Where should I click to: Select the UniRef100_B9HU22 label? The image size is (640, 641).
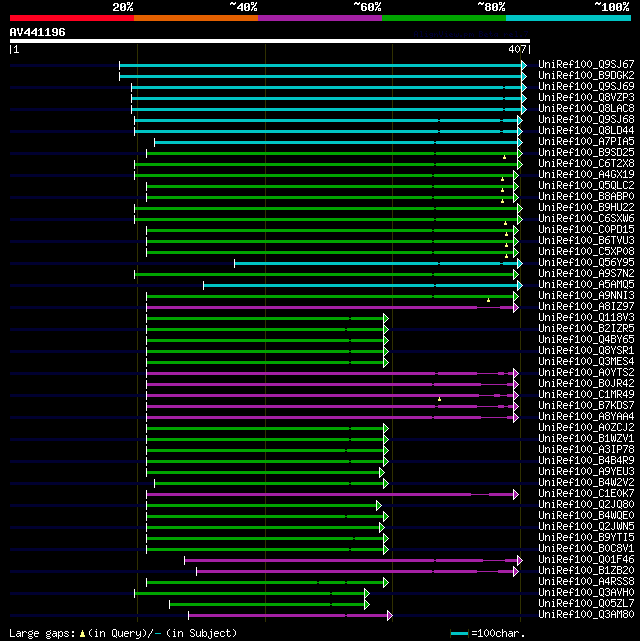point(586,208)
